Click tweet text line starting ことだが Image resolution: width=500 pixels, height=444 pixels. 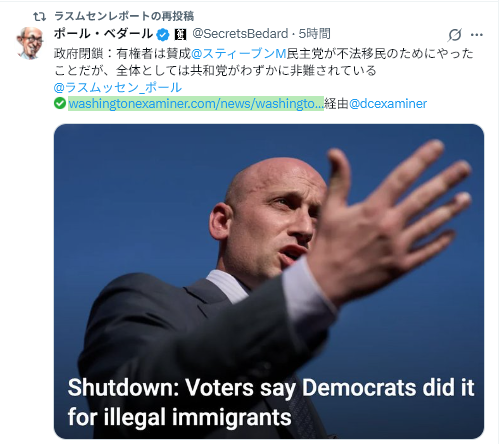pos(215,70)
